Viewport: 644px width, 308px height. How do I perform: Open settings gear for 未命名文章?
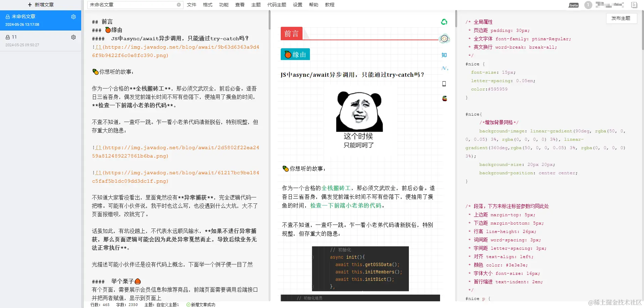[x=73, y=17]
